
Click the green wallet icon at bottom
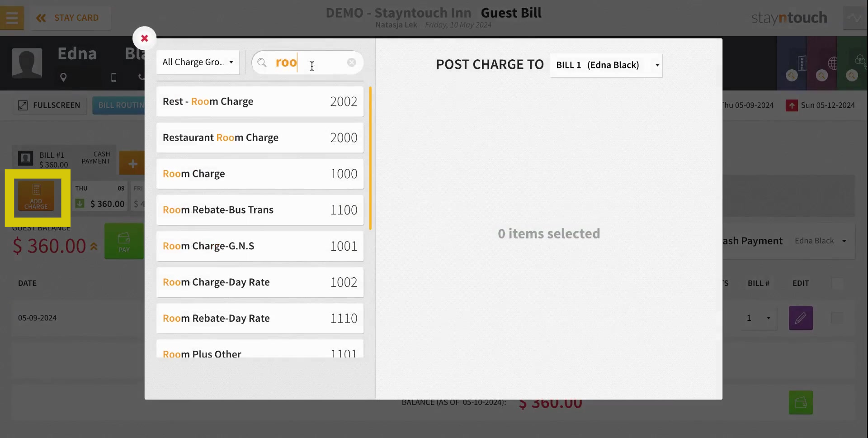[x=801, y=402]
